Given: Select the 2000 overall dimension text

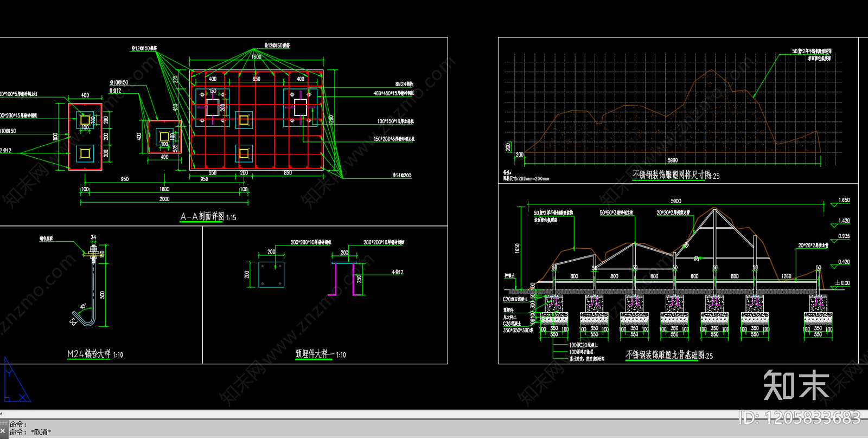Looking at the screenshot, I should [164, 199].
